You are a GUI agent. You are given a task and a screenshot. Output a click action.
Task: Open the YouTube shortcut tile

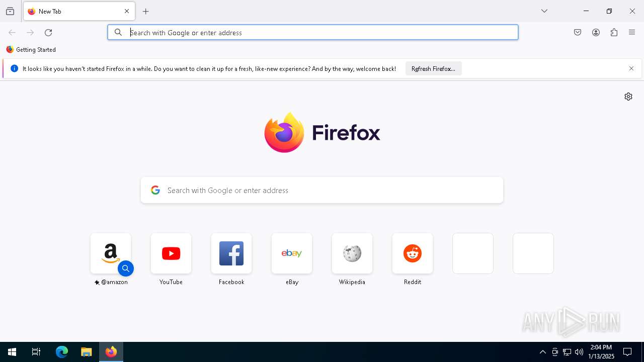(171, 253)
